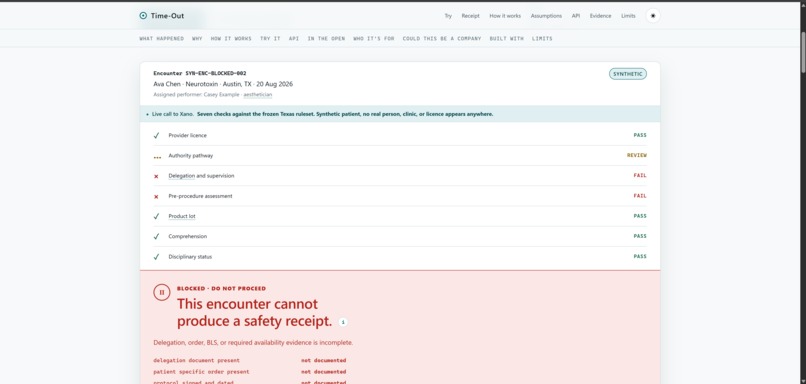This screenshot has width=806, height=384.
Task: Click Encounter SYN-ENC-BLOCKED-002 heading
Action: [200, 73]
